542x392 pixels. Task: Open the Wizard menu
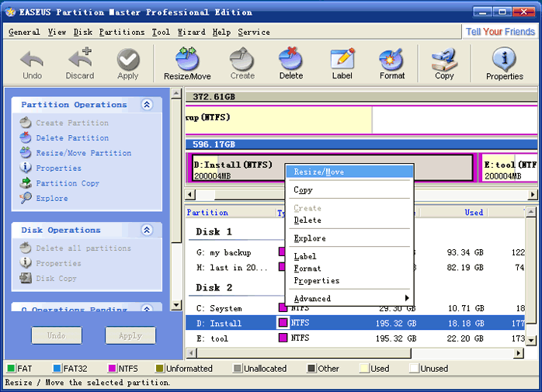click(x=191, y=32)
